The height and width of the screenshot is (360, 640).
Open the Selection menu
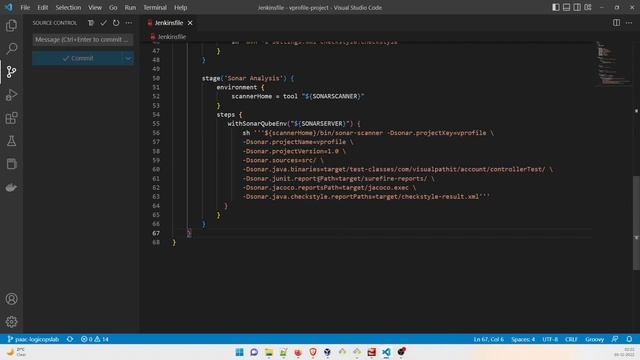tap(68, 7)
